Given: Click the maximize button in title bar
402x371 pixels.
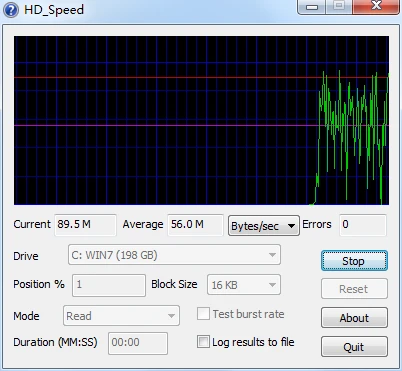Looking at the screenshot, I should click(339, 6).
